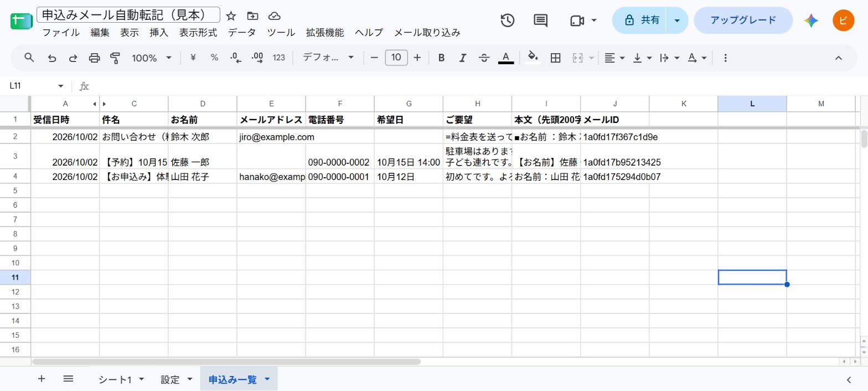The width and height of the screenshot is (868, 391).
Task: Open share quick options dropdown arrow
Action: pyautogui.click(x=677, y=20)
